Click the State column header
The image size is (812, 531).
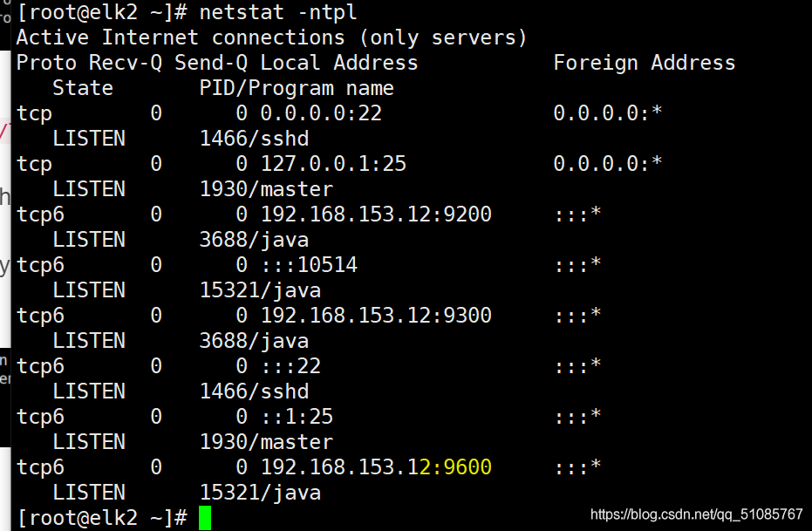coord(83,88)
